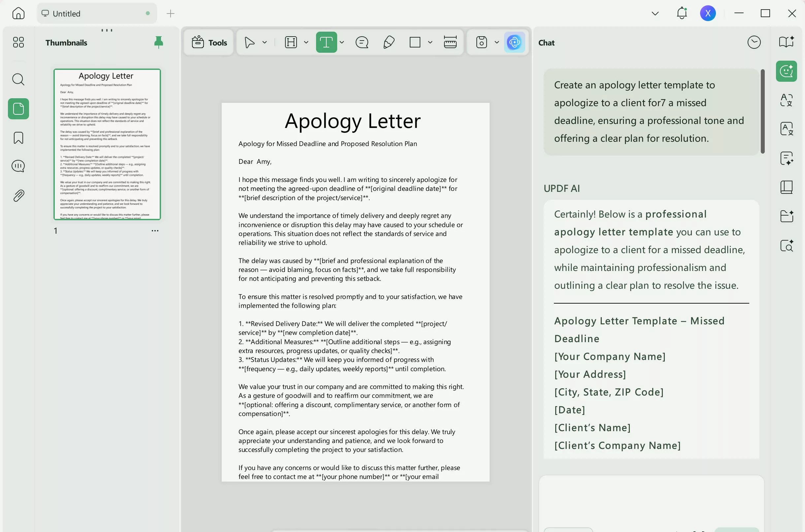Open the UPDF AI blue toolbar icon

coord(514,42)
